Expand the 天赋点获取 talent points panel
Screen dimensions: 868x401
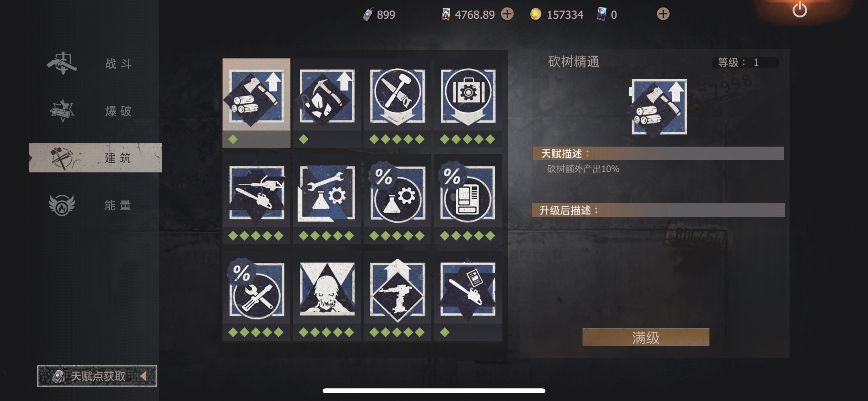(x=97, y=376)
